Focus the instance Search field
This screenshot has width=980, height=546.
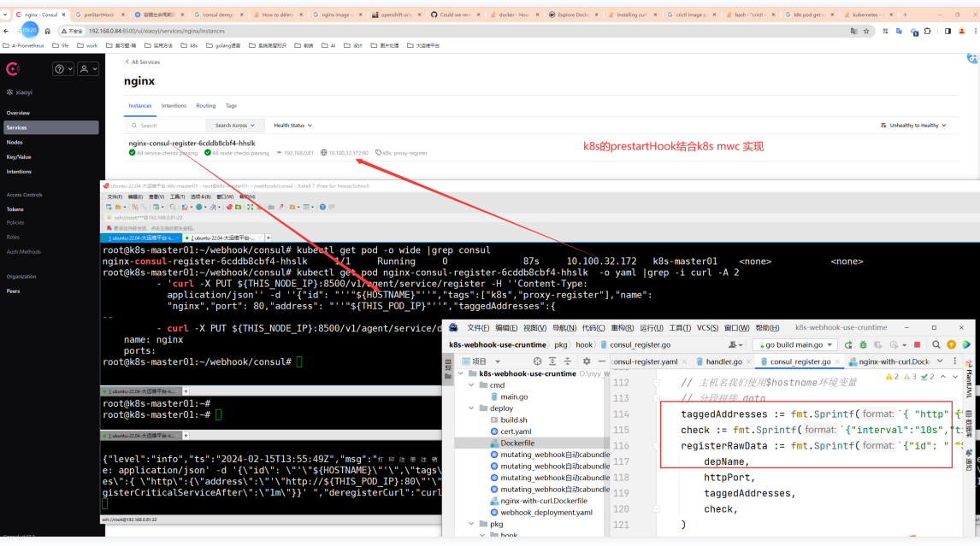coord(166,126)
